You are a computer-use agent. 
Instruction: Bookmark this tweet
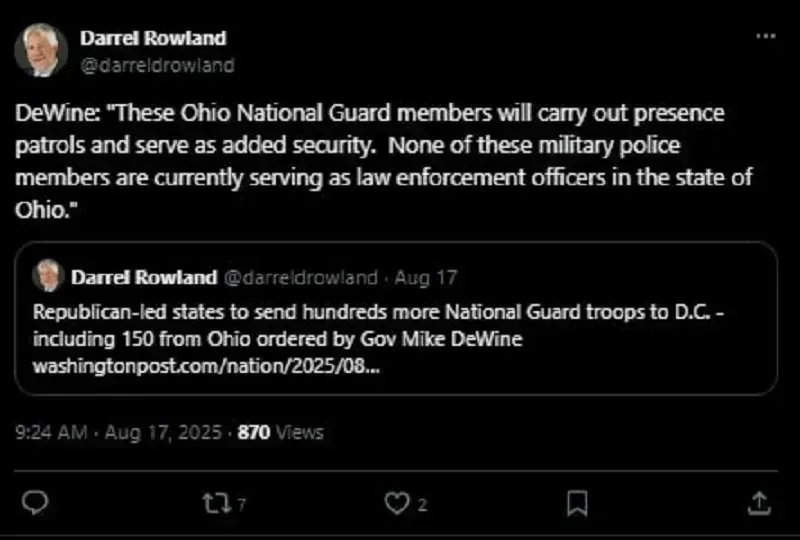click(577, 504)
